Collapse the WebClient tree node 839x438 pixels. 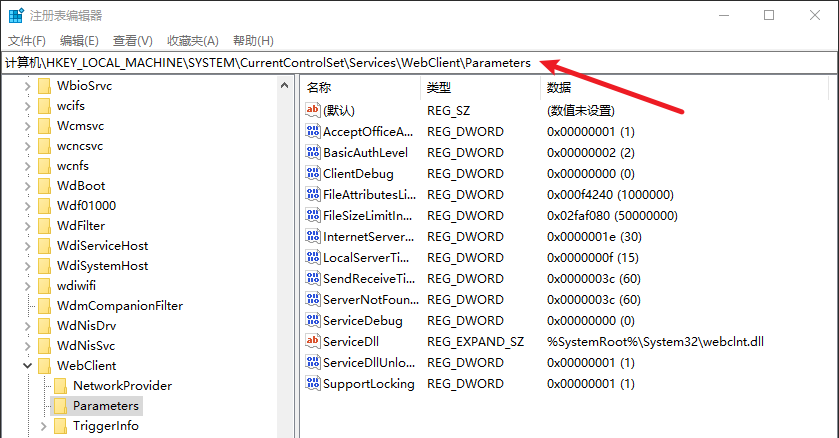coord(26,366)
